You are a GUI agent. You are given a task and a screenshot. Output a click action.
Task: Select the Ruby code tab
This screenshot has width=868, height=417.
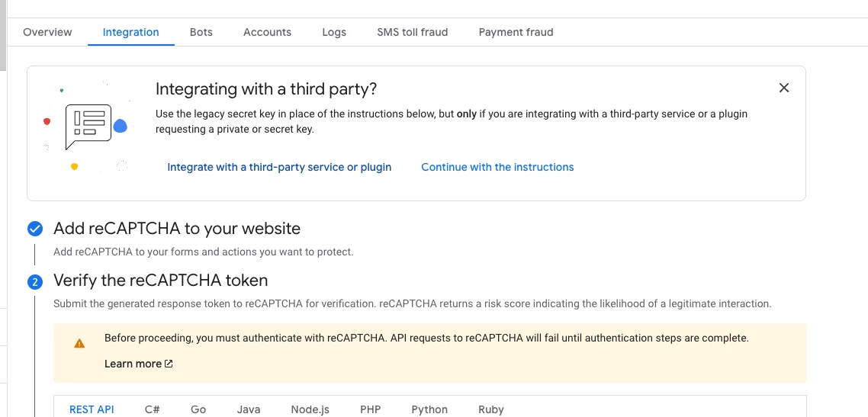(x=491, y=409)
